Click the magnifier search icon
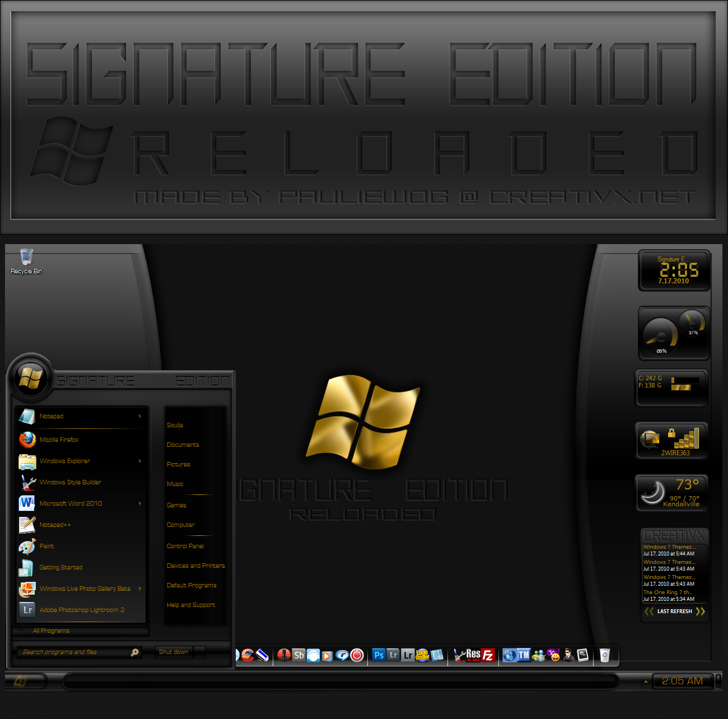Image resolution: width=728 pixels, height=719 pixels. (x=134, y=652)
